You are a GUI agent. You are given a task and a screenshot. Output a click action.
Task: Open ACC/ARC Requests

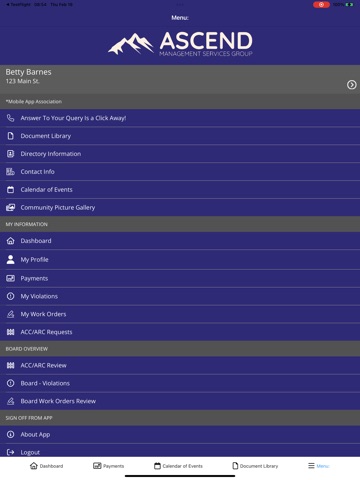[x=180, y=332]
